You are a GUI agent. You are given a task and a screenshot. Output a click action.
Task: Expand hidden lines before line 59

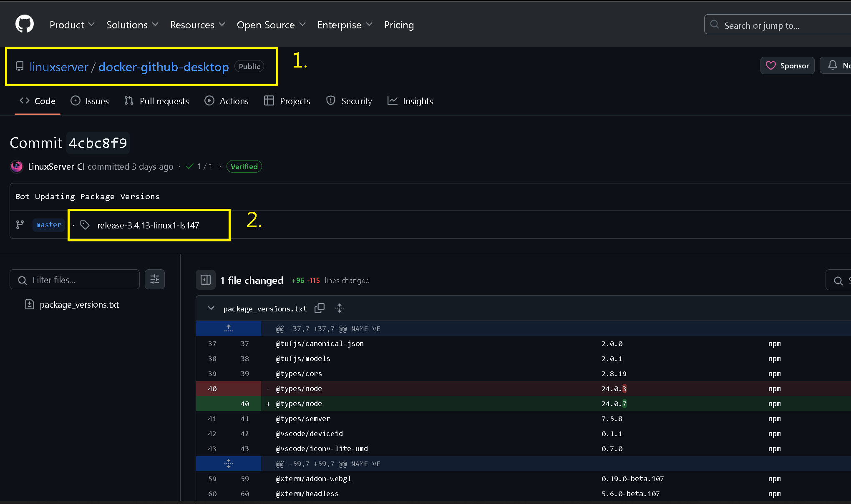[x=229, y=464]
